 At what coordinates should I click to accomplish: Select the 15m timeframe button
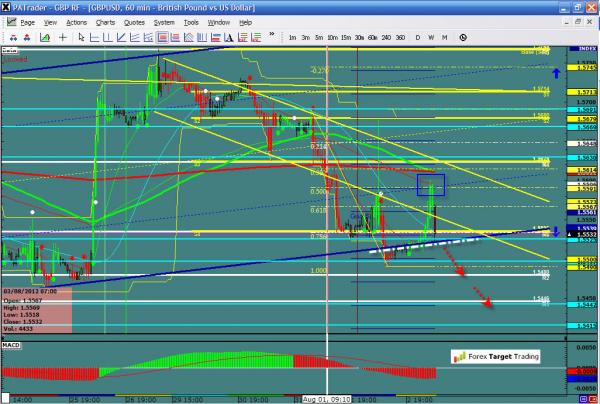345,37
